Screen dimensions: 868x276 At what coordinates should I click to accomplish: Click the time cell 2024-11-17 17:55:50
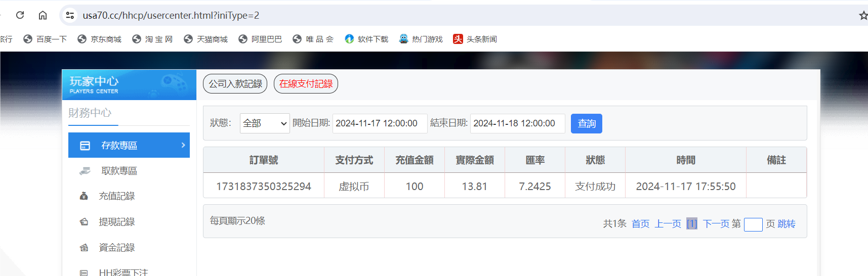click(686, 187)
